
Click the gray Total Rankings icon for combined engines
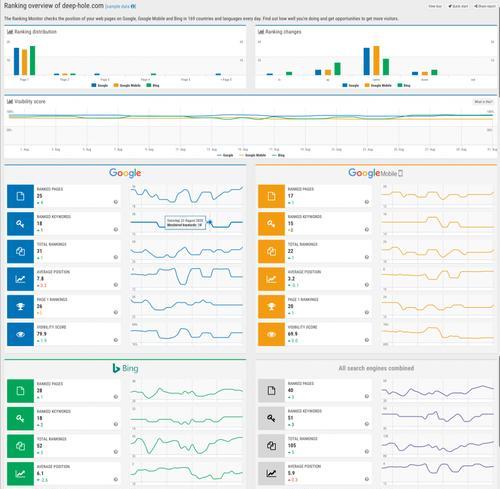[x=271, y=446]
